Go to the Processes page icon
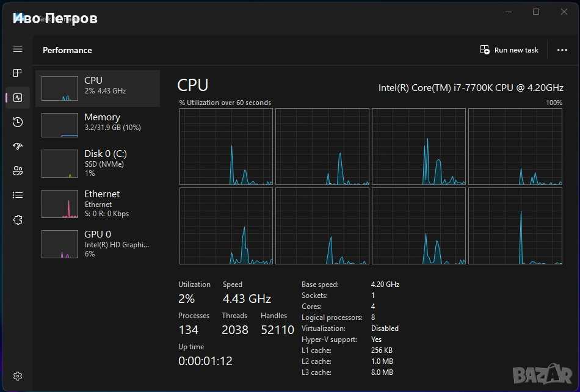 [x=18, y=73]
